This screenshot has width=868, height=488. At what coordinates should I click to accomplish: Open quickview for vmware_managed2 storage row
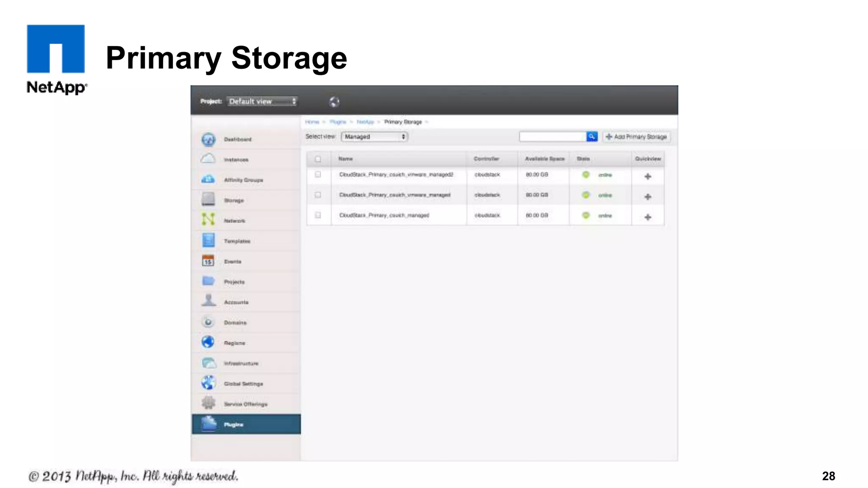pyautogui.click(x=648, y=176)
